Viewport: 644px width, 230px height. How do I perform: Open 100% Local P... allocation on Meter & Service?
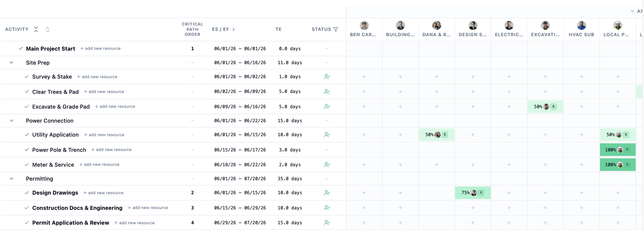pos(617,165)
